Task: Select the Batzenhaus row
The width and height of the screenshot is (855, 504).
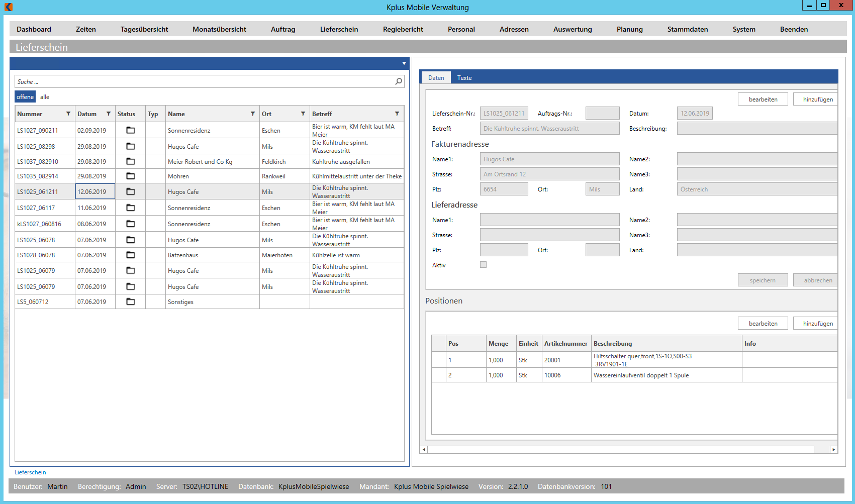Action: pyautogui.click(x=210, y=255)
